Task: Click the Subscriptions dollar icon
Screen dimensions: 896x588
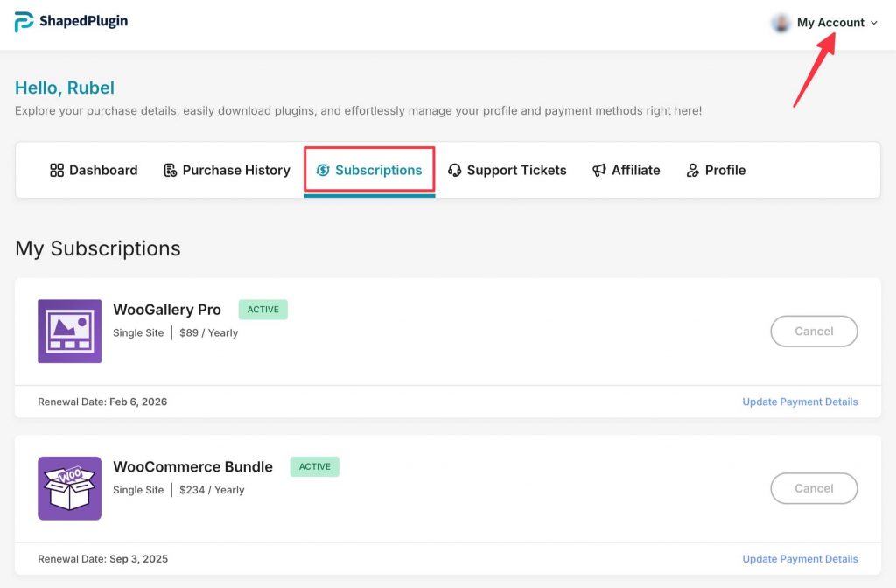Action: coord(323,170)
